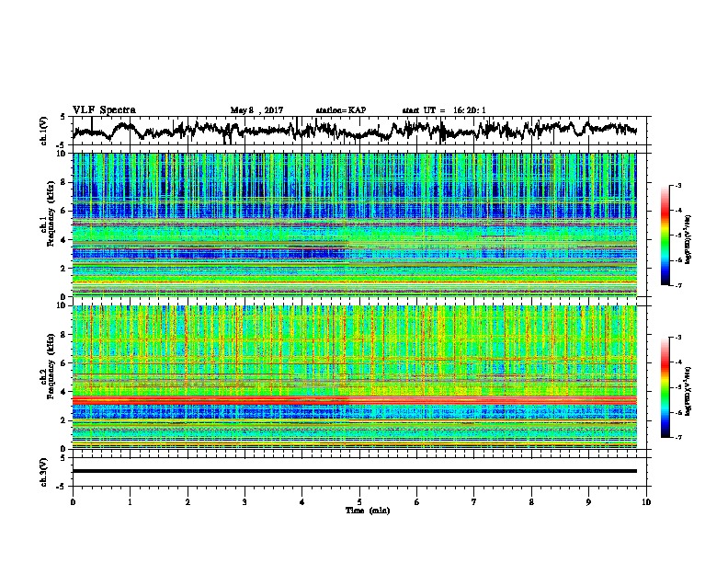This screenshot has height=563, width=728.
Task: Click the 'start UT = 16:20:1' header text
Action: click(444, 110)
